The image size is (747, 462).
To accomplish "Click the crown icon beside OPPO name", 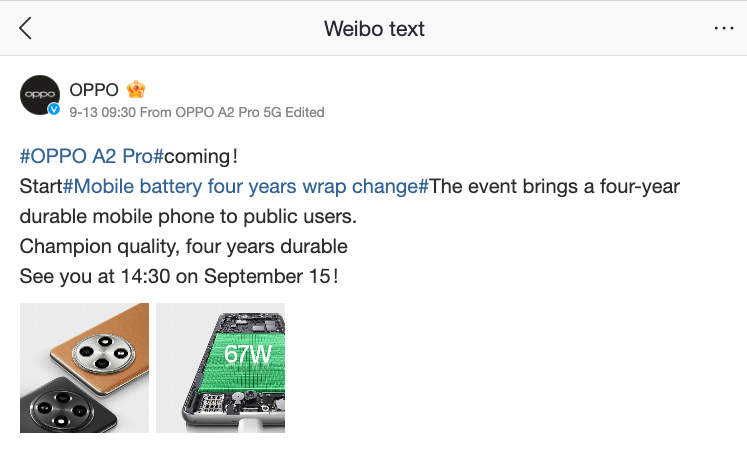I will tap(137, 88).
